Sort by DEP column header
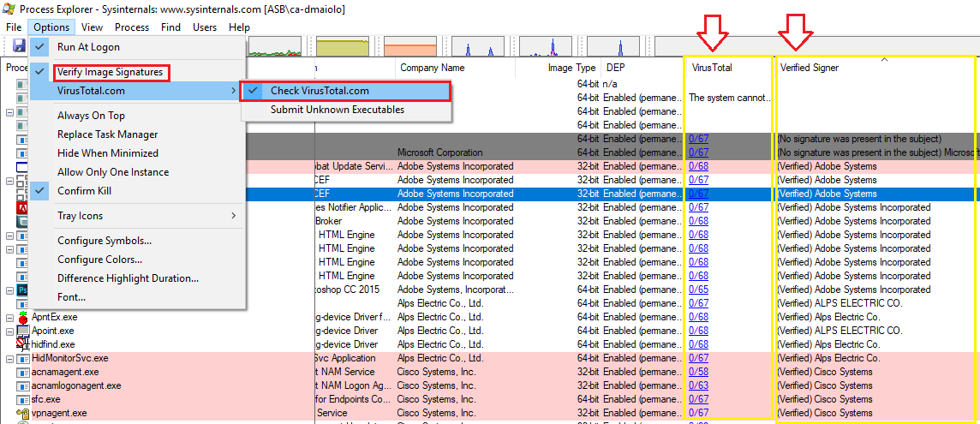The height and width of the screenshot is (424, 980). pos(643,68)
